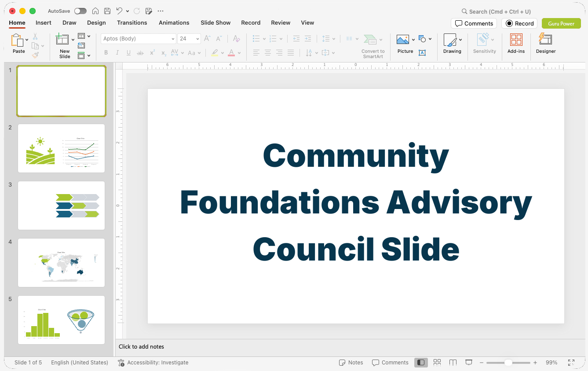Decrease font size with the smaller A

(219, 39)
